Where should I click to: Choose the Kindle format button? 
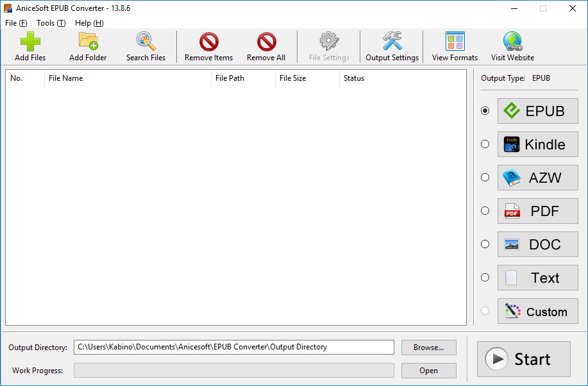(x=538, y=144)
